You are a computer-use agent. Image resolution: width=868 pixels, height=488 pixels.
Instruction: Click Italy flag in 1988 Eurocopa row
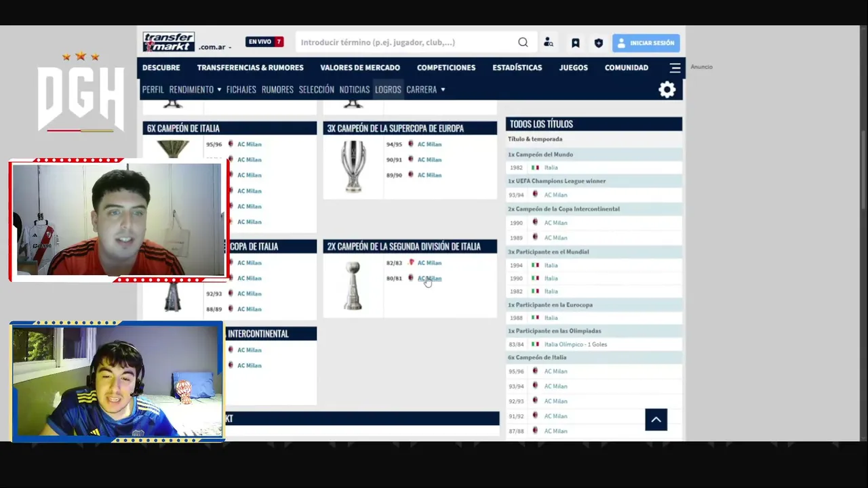[x=535, y=317]
